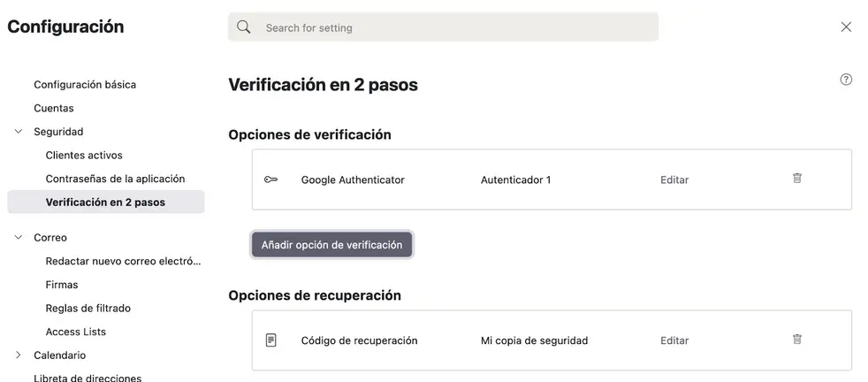This screenshot has height=382, width=868.
Task: Edit the Google Authenticator option
Action: coord(674,180)
